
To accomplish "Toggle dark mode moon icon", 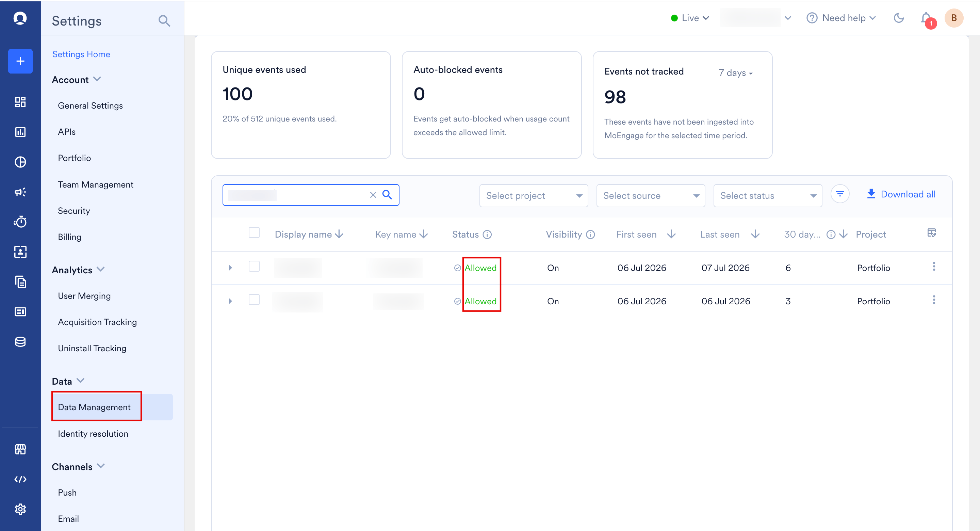I will pyautogui.click(x=899, y=18).
